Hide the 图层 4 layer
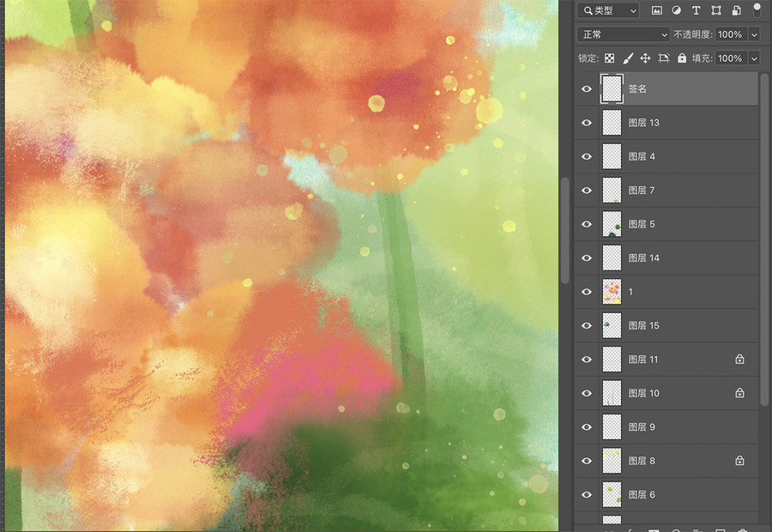Image resolution: width=772 pixels, height=532 pixels. click(x=587, y=157)
